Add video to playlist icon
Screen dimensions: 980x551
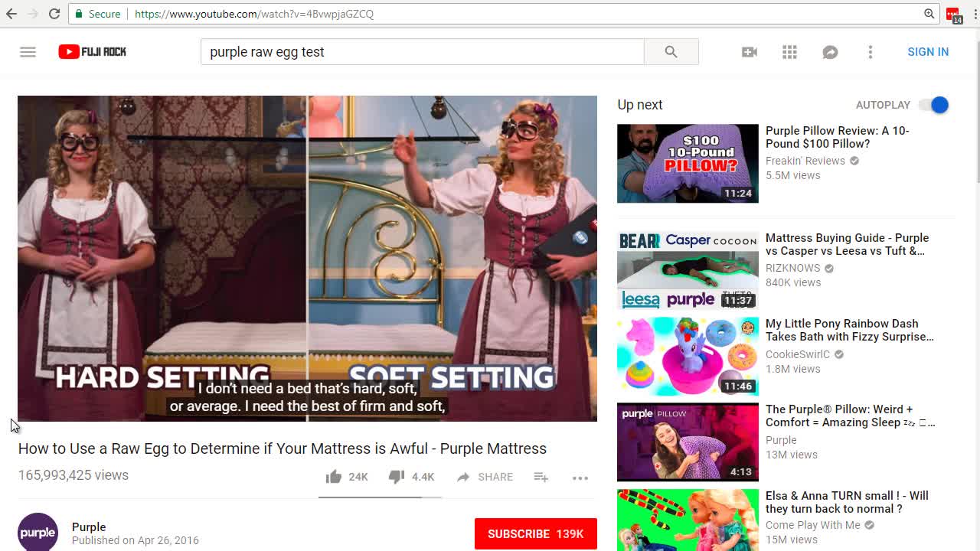pos(541,477)
